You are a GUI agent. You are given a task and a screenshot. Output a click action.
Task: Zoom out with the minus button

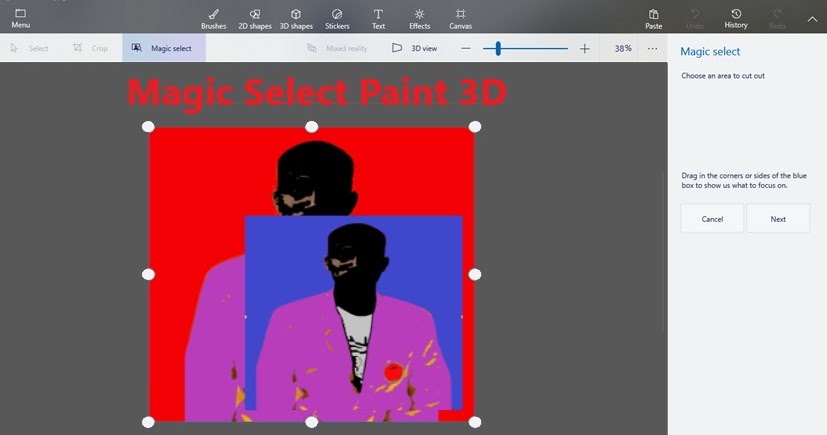pos(465,49)
